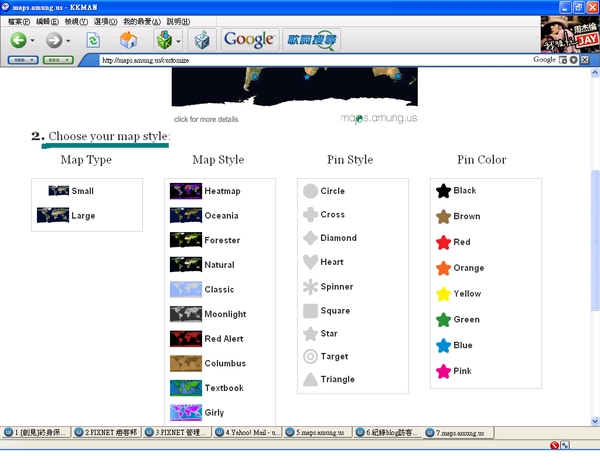The image size is (600, 469).
Task: Click the red blocked icon in status bar
Action: 554,445
